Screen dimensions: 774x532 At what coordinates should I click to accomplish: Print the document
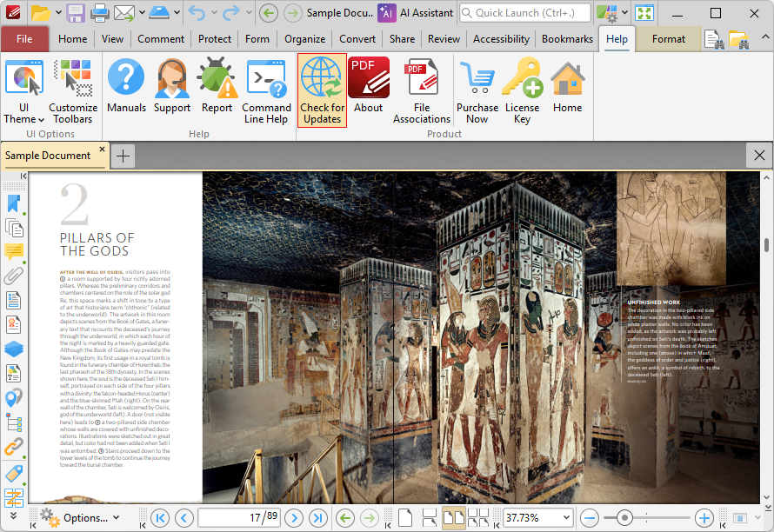tap(100, 13)
